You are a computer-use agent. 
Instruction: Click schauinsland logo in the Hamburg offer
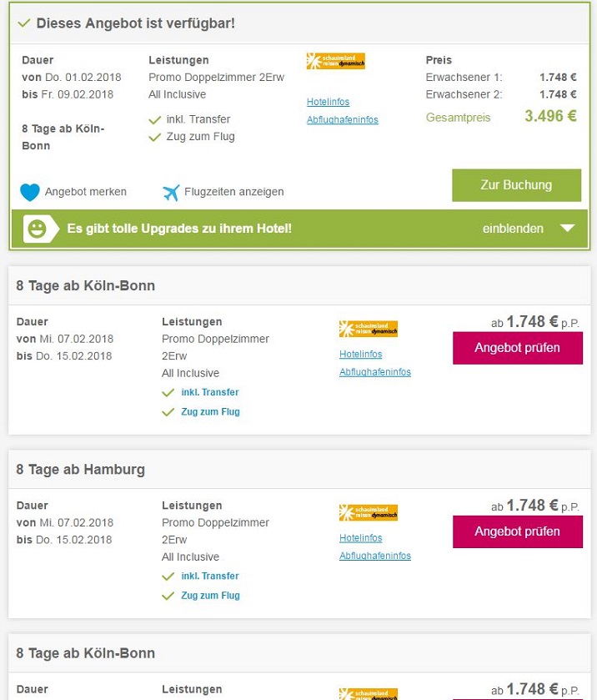point(369,512)
